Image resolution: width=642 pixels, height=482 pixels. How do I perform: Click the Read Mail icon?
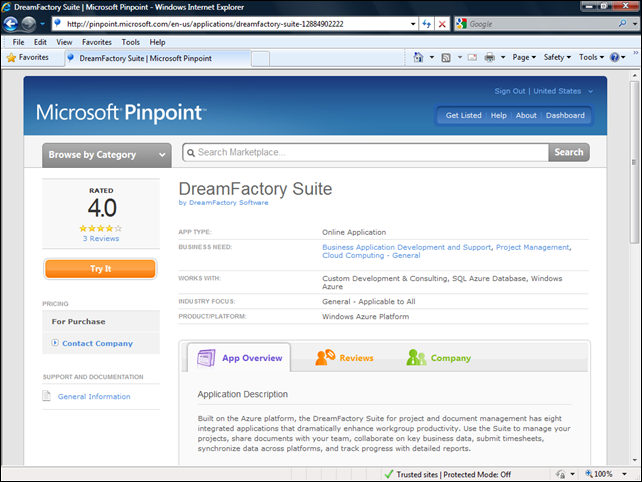(x=472, y=57)
